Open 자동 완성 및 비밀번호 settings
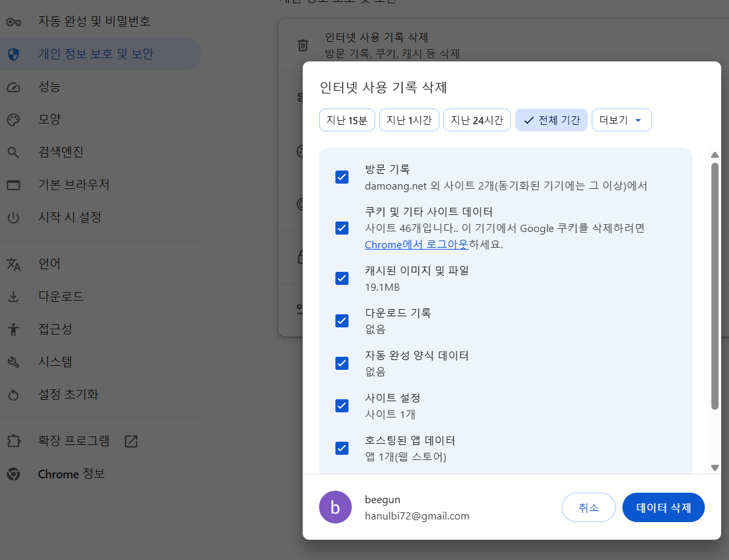The width and height of the screenshot is (729, 560). pos(101,22)
